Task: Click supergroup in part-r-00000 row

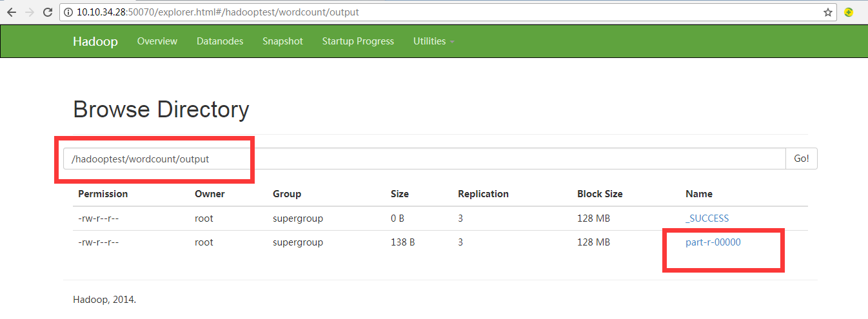Action: [x=298, y=243]
